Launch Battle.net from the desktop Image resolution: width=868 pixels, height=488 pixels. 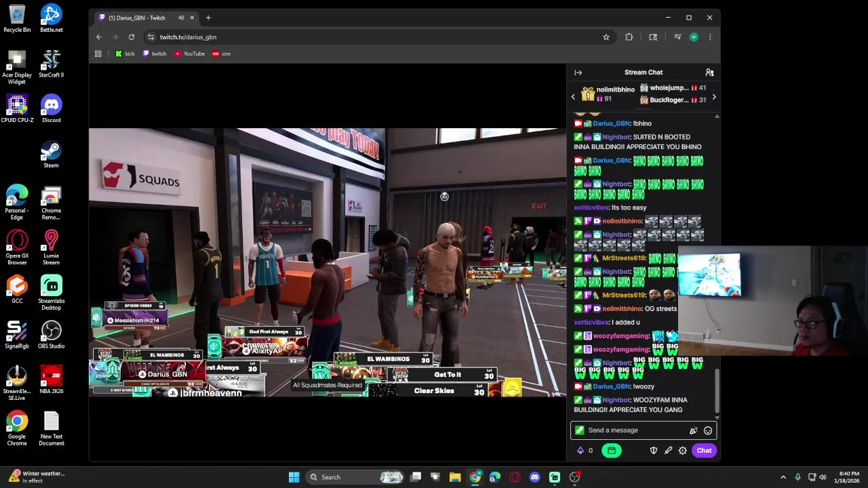click(x=52, y=18)
